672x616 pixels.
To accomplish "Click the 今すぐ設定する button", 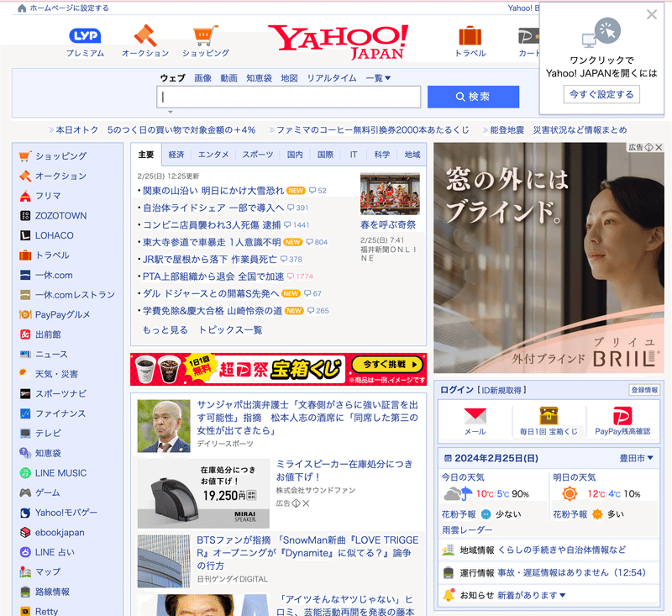I will [601, 94].
